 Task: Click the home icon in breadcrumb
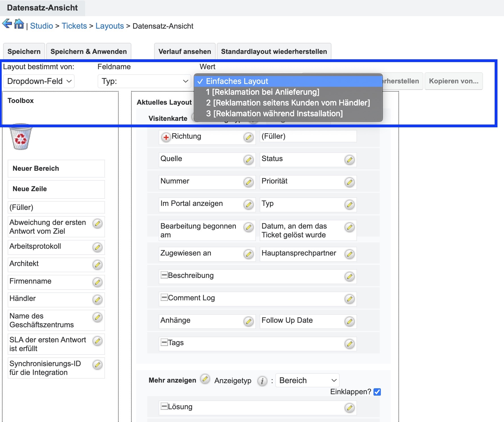pos(19,24)
